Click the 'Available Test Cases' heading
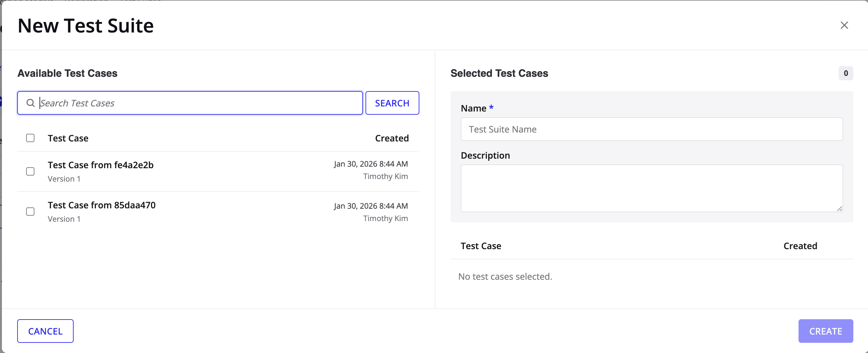Image resolution: width=868 pixels, height=353 pixels. (67, 73)
